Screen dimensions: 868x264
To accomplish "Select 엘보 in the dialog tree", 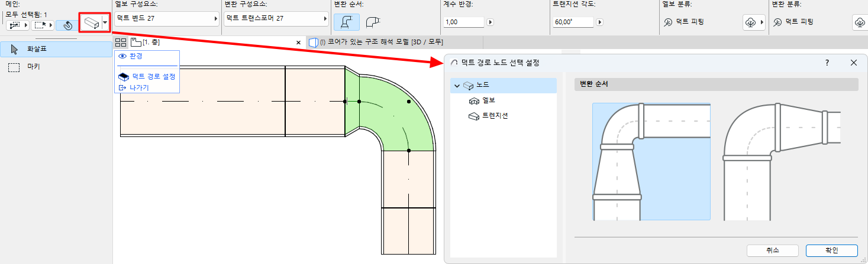I will 488,100.
